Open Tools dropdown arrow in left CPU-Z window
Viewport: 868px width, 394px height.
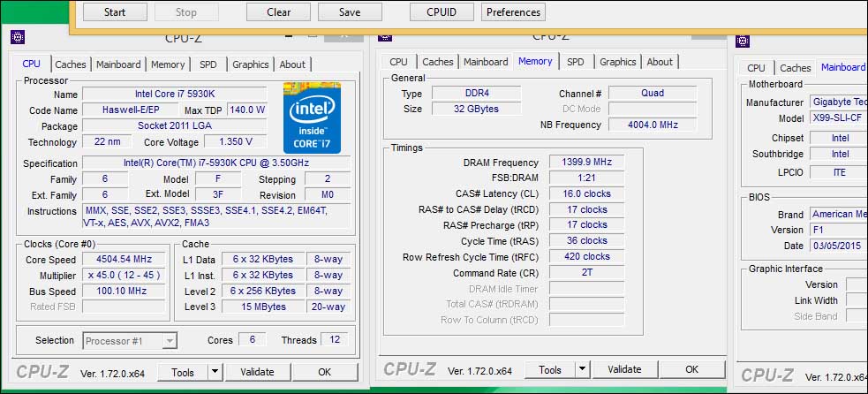[215, 372]
